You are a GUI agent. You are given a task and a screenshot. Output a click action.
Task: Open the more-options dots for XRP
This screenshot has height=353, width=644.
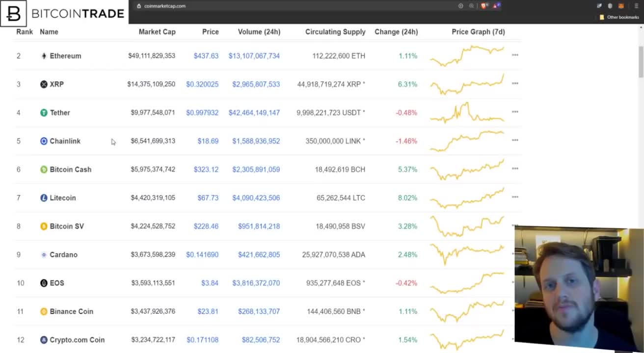515,83
